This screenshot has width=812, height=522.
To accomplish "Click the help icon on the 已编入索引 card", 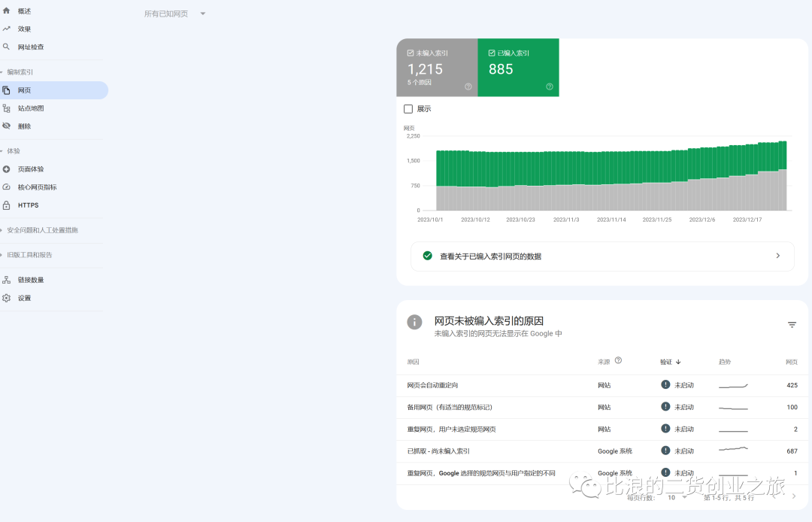I will (x=550, y=86).
